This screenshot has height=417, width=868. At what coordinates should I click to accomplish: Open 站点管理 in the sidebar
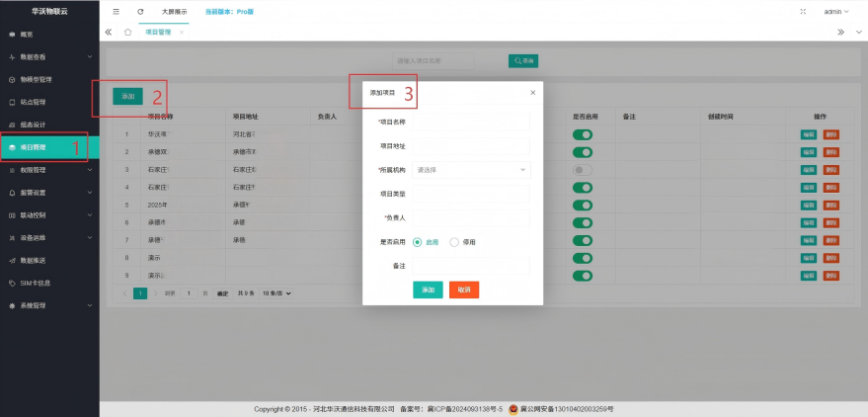point(49,102)
